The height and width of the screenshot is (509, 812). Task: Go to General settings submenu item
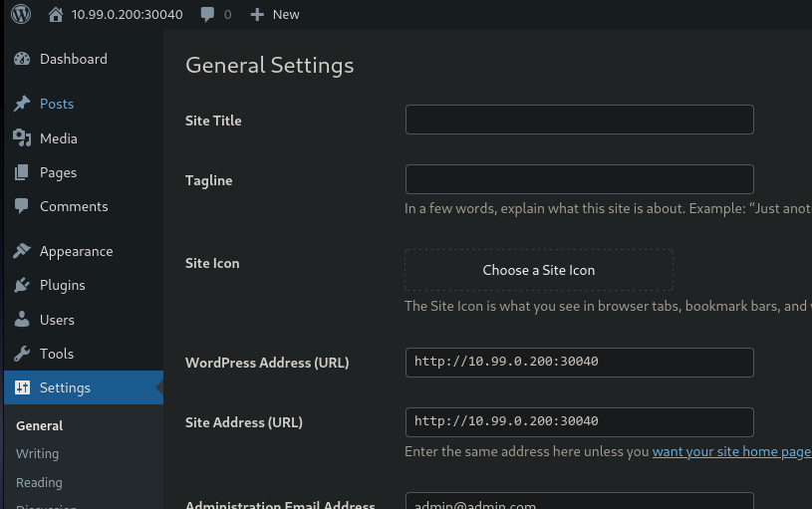point(40,425)
